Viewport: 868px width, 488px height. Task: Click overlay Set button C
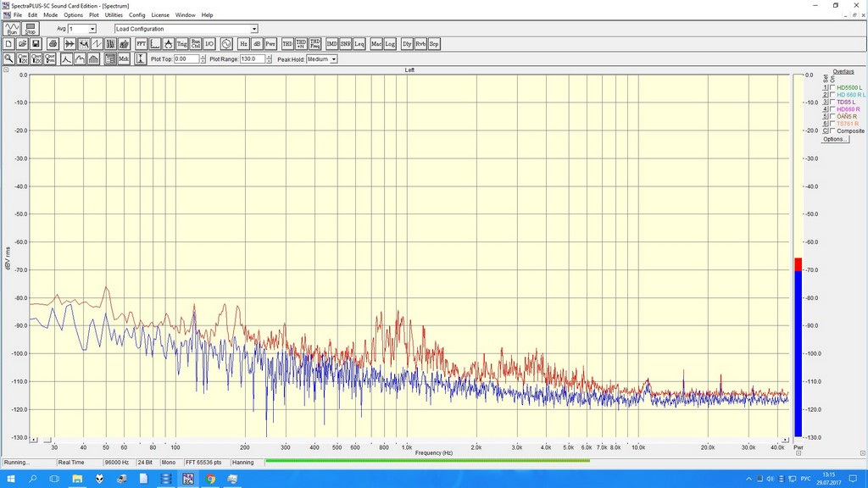point(825,131)
